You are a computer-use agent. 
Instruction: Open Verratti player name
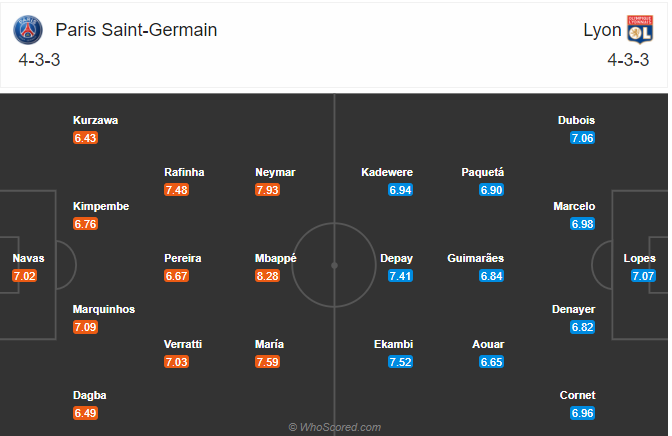click(x=183, y=344)
